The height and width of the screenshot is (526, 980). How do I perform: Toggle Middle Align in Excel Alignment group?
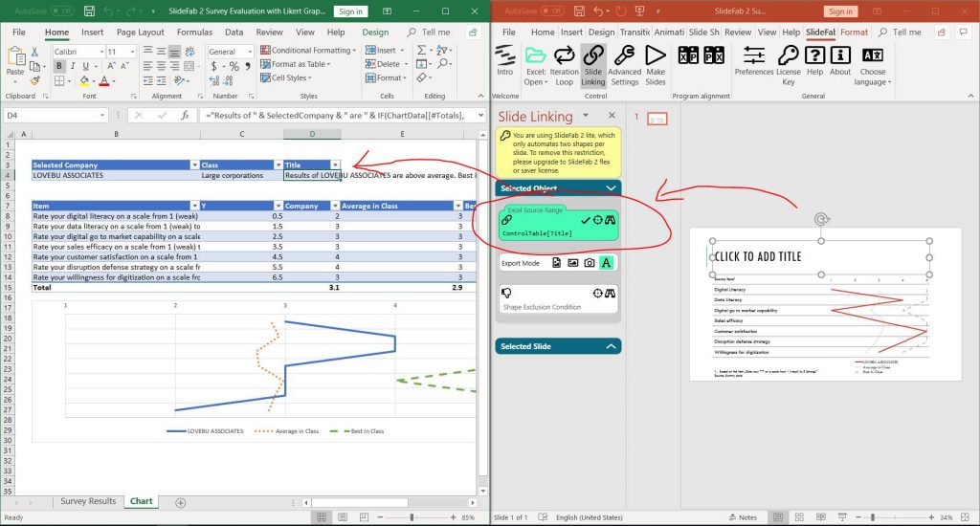tap(161, 52)
